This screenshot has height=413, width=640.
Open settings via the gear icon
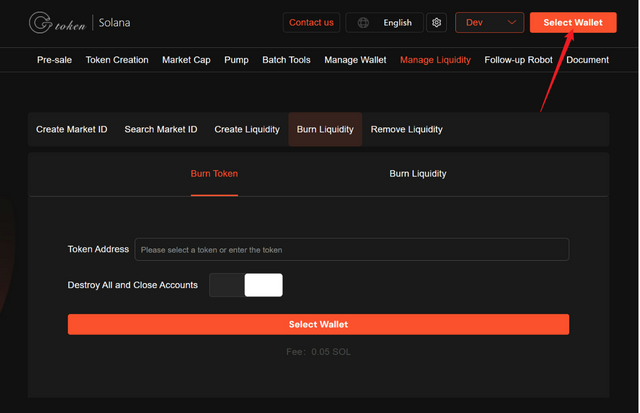pyautogui.click(x=436, y=22)
